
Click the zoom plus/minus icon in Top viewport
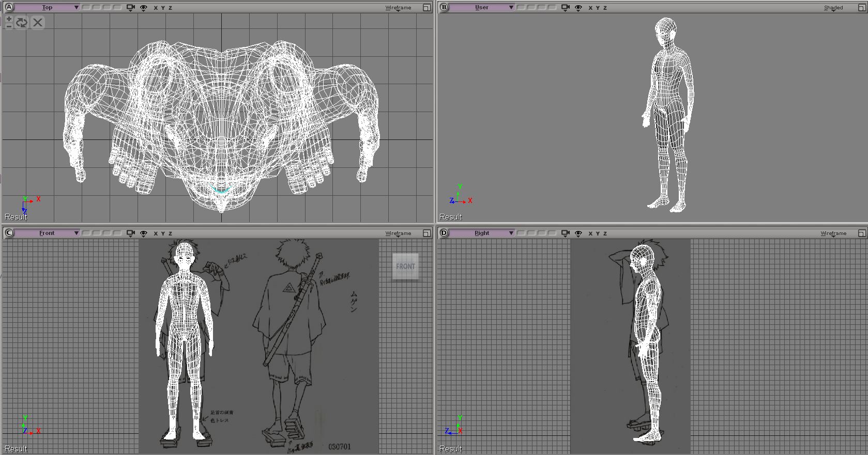tap(9, 22)
